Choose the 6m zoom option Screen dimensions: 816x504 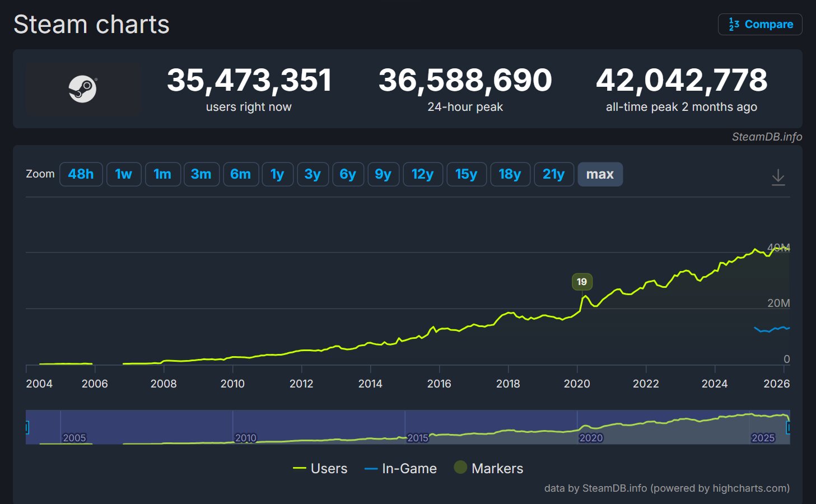point(240,174)
